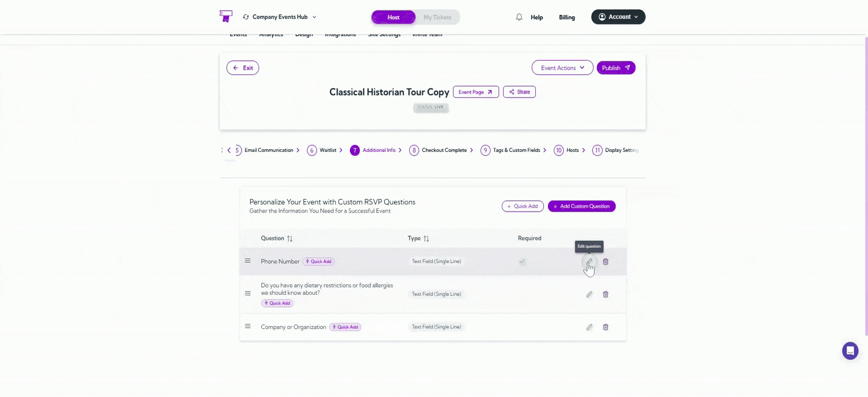Image resolution: width=868 pixels, height=397 pixels.
Task: Delete the Phone Number question
Action: (605, 262)
